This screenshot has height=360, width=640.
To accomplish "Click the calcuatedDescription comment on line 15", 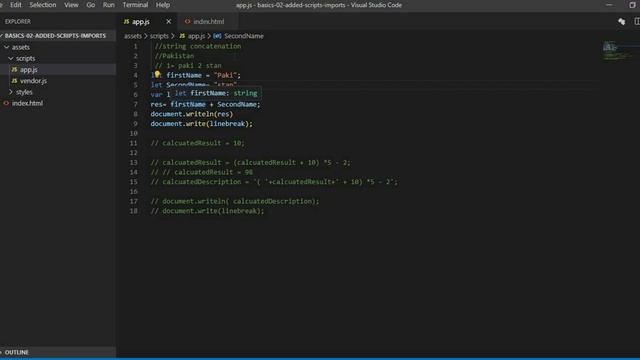I will (x=274, y=182).
